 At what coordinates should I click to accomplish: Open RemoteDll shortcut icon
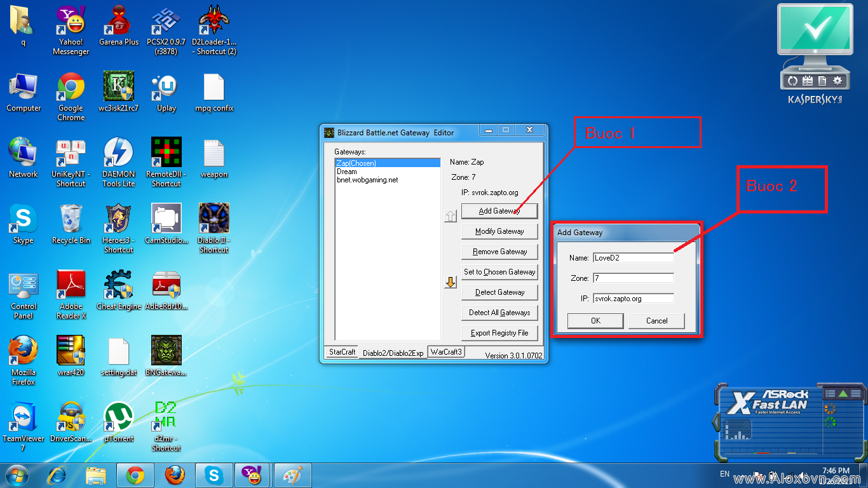166,162
